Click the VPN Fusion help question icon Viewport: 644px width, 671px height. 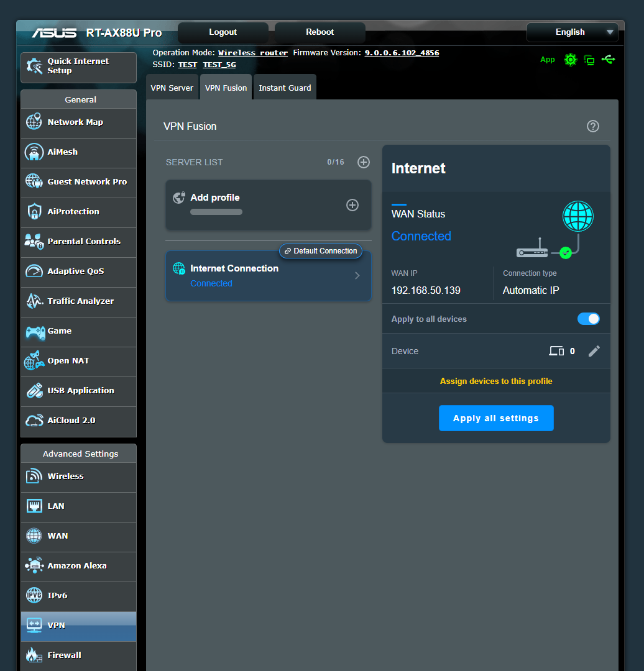point(592,126)
